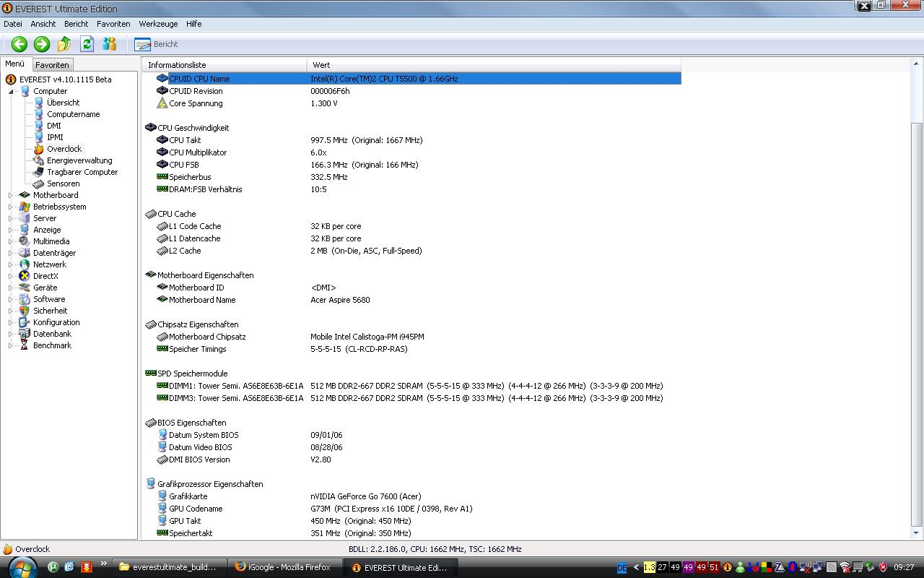Image resolution: width=924 pixels, height=578 pixels.
Task: Click the 1.3 yellow sensor tray icon
Action: 649,568
